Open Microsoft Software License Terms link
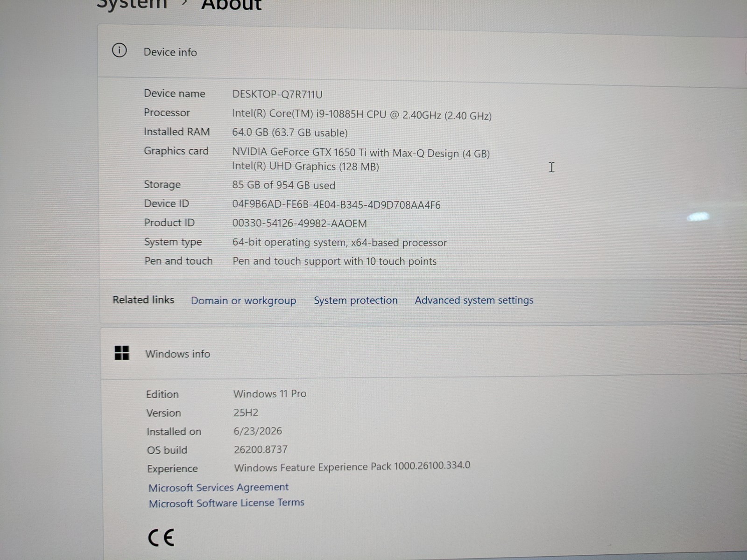The width and height of the screenshot is (747, 560). pos(226,503)
